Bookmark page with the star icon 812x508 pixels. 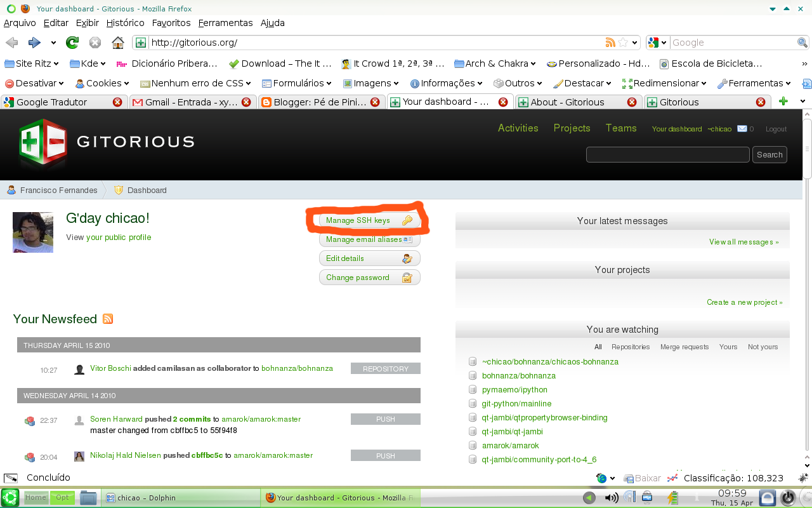[x=623, y=43]
